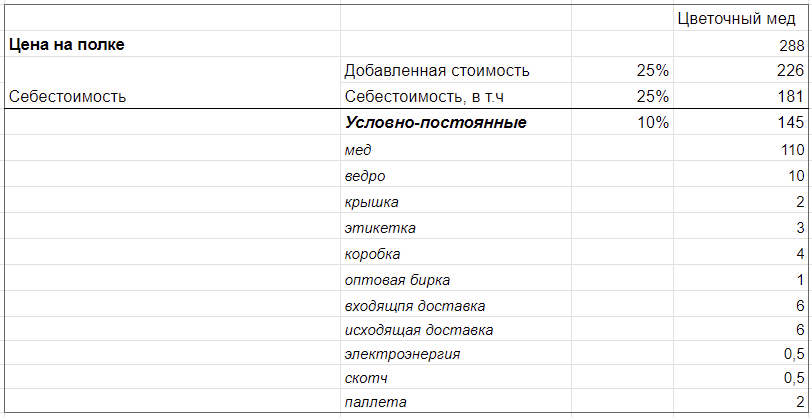This screenshot has height=417, width=812.
Task: Click the bold 'Условно-постоянные' cell
Action: [435, 123]
